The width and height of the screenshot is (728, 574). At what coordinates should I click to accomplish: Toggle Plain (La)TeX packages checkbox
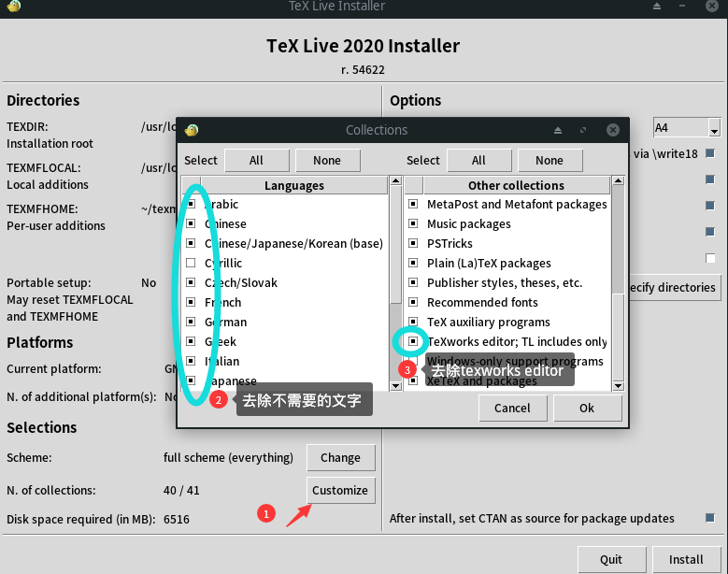click(413, 263)
